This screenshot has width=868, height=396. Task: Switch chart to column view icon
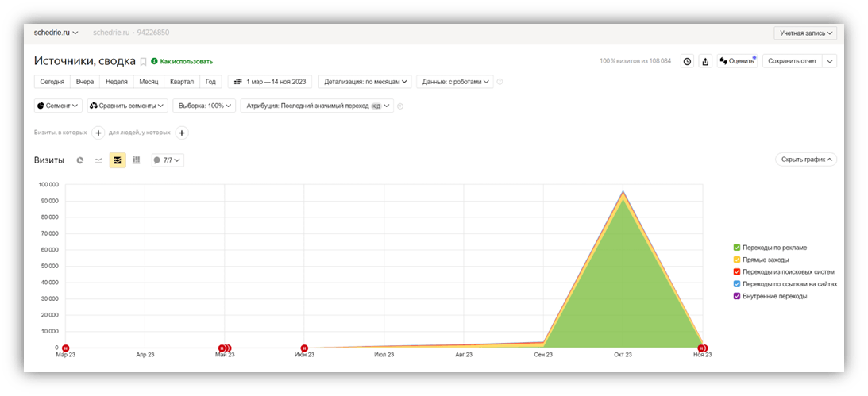[x=136, y=160]
